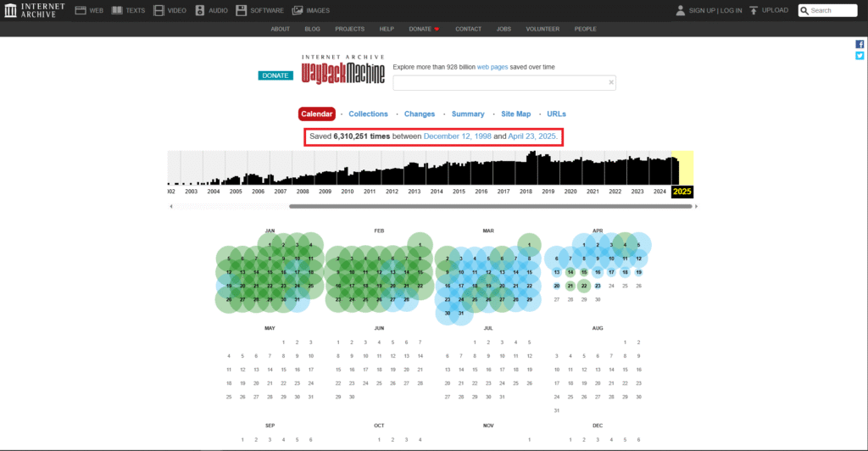Viewport: 868px width, 451px height.
Task: Click the horizontal timeline scrollbar thumb
Action: coord(491,206)
